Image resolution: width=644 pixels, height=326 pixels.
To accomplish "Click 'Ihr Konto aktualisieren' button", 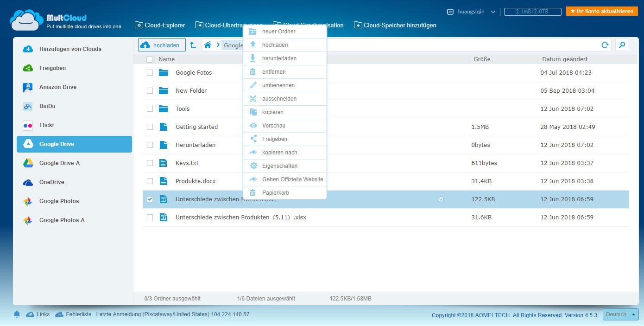I will (601, 11).
